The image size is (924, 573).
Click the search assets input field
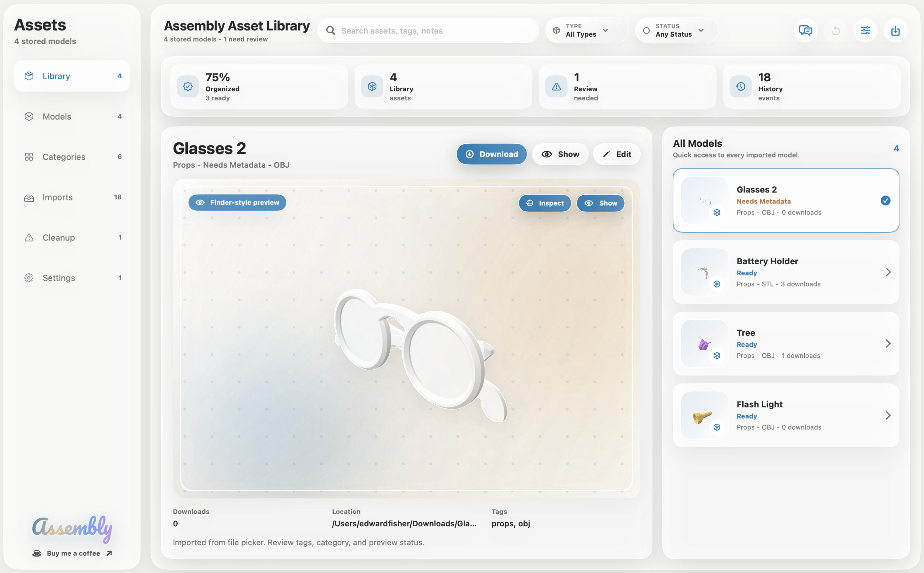[x=427, y=30]
